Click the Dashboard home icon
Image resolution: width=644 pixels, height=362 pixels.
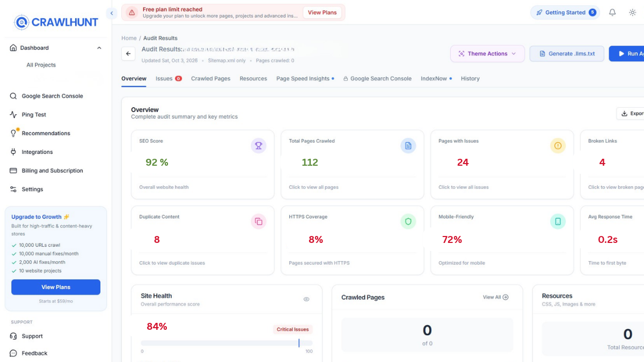13,48
